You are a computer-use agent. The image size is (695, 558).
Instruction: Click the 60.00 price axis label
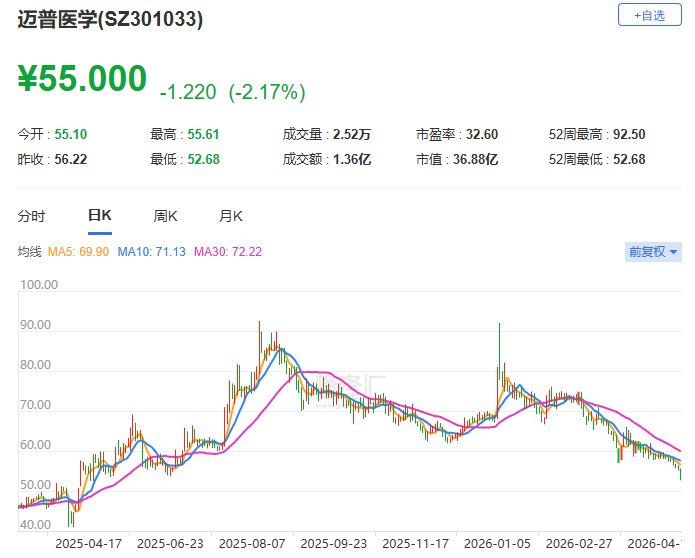35,445
